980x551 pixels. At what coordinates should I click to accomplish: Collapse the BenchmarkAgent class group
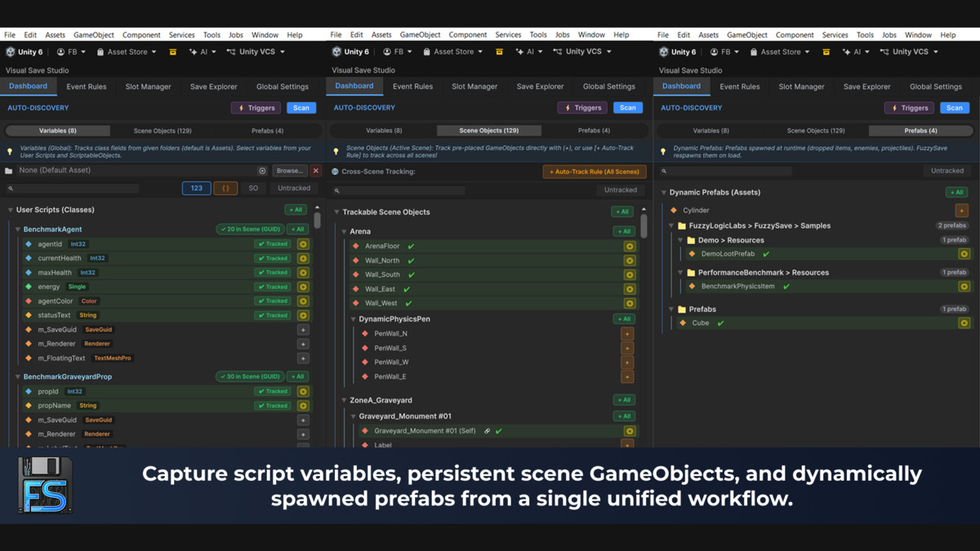click(18, 229)
